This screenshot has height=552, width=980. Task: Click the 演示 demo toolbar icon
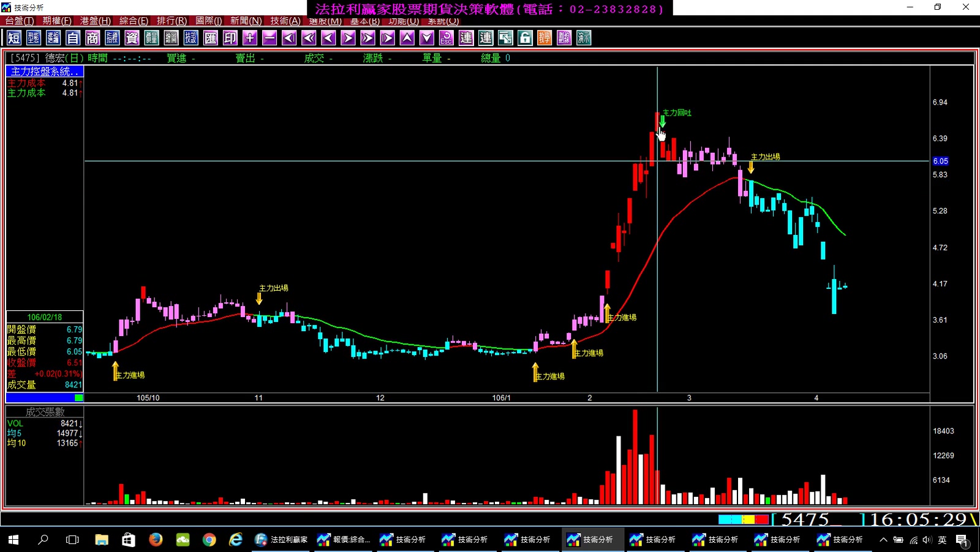(x=584, y=38)
